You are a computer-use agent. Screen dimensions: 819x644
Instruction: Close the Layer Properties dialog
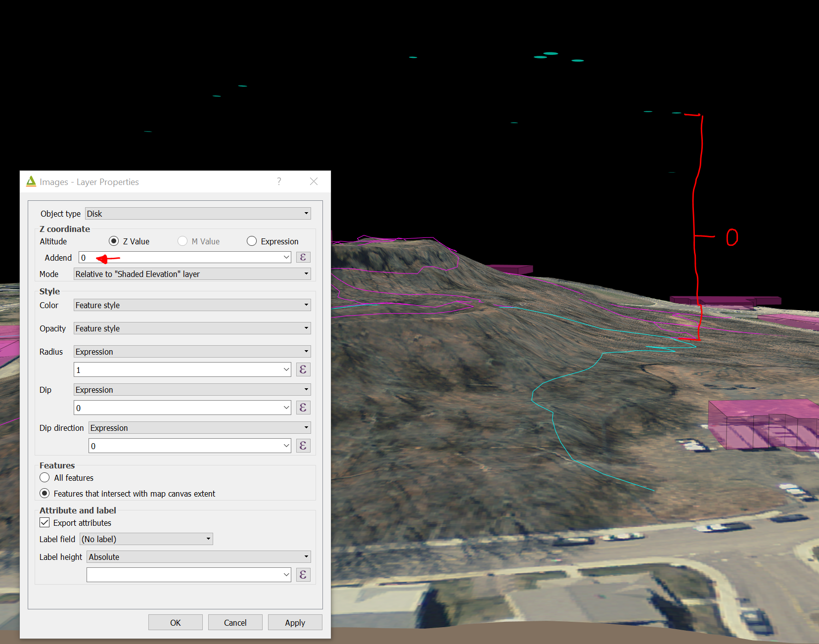pos(314,182)
